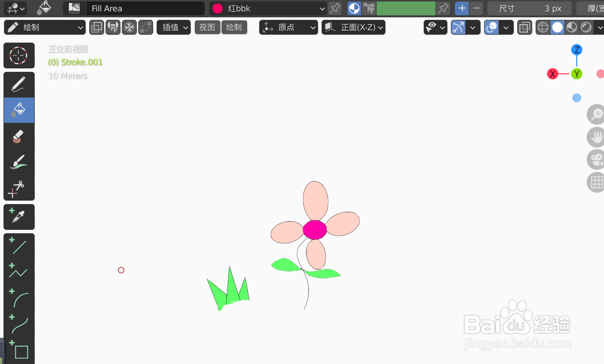Click the green Y axis gizmo
This screenshot has width=604, height=364.
tap(576, 74)
